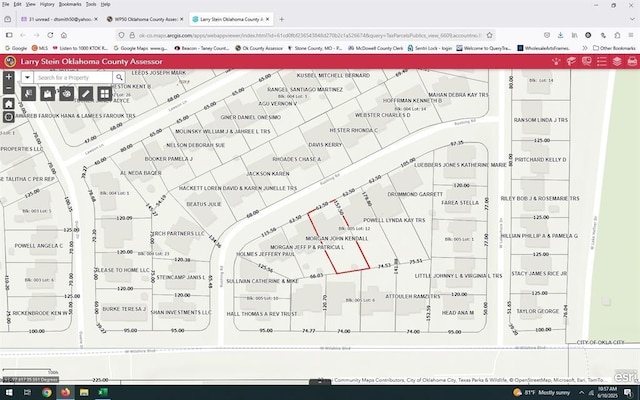Open MLS bookmark

click(40, 48)
